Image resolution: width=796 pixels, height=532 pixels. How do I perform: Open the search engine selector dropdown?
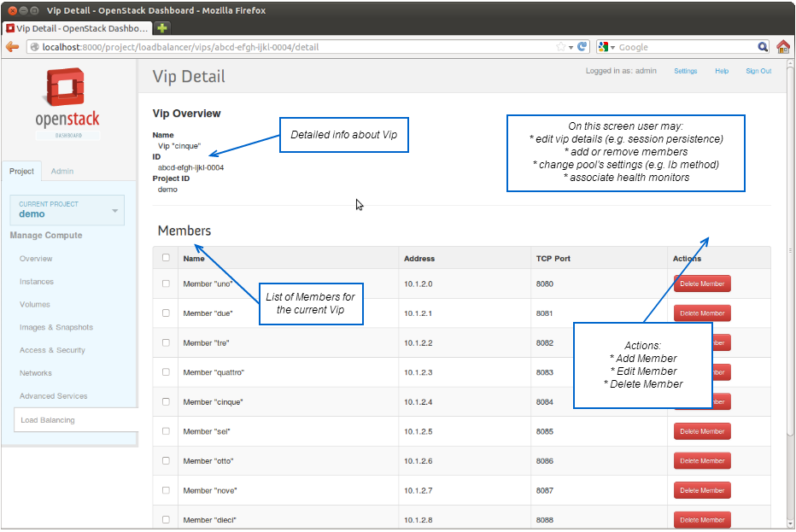(607, 47)
